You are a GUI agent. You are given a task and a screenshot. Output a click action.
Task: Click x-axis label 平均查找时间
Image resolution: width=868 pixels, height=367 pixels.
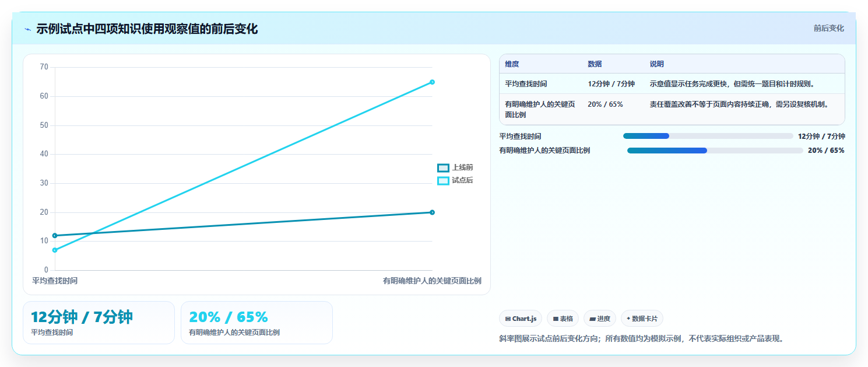pyautogui.click(x=55, y=281)
